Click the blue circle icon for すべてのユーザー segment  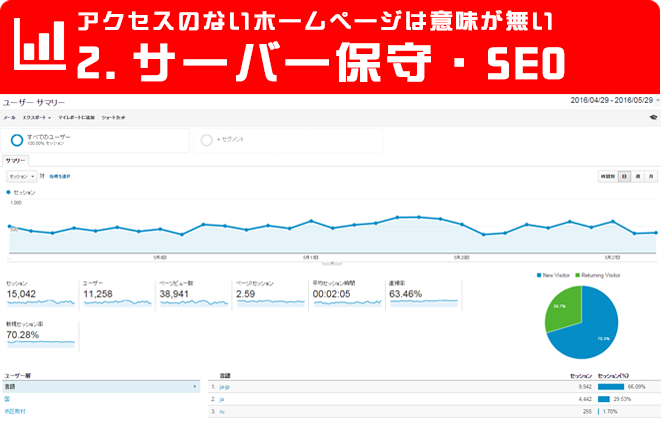click(18, 140)
